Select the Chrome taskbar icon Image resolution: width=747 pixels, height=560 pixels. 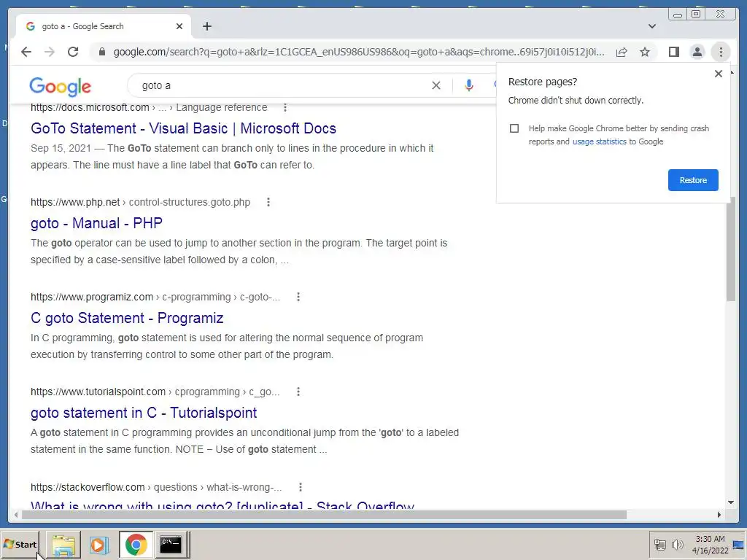click(x=136, y=544)
